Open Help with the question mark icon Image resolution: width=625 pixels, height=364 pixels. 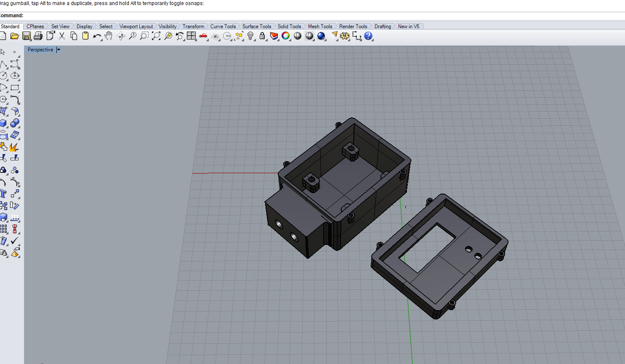click(369, 36)
